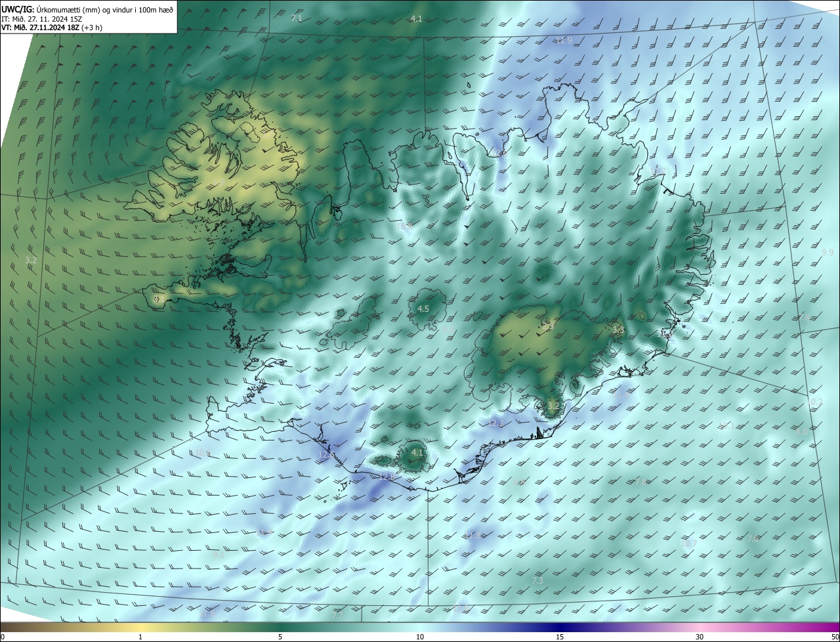Click the color scale tick label 15

point(560,637)
